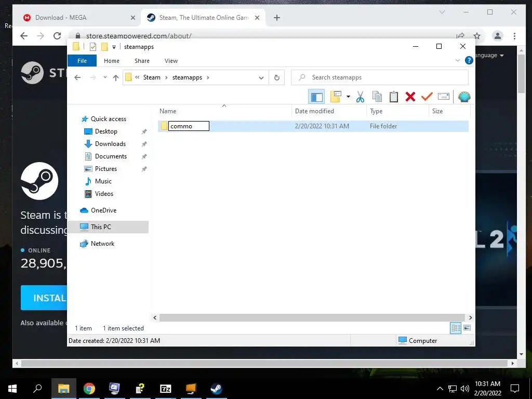The width and height of the screenshot is (532, 399).
Task: Open 7-Zip from the taskbar
Action: pyautogui.click(x=165, y=389)
